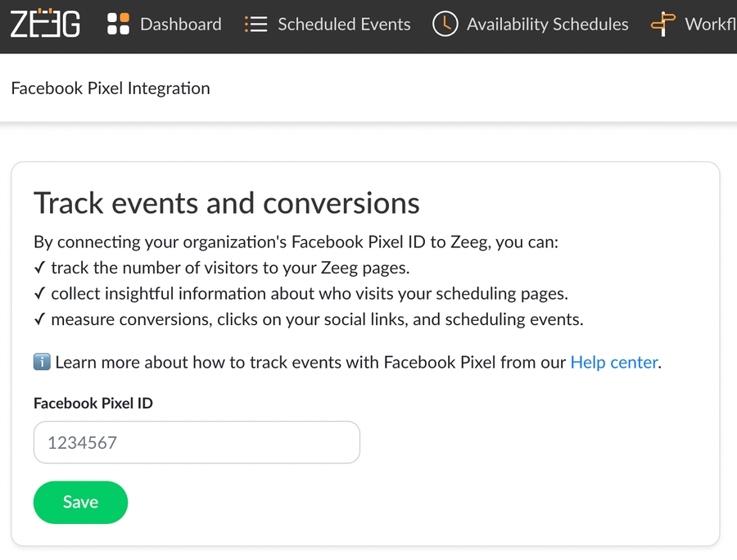The width and height of the screenshot is (737, 560).
Task: Click the checkmark beside collect insightful information
Action: pyautogui.click(x=39, y=294)
